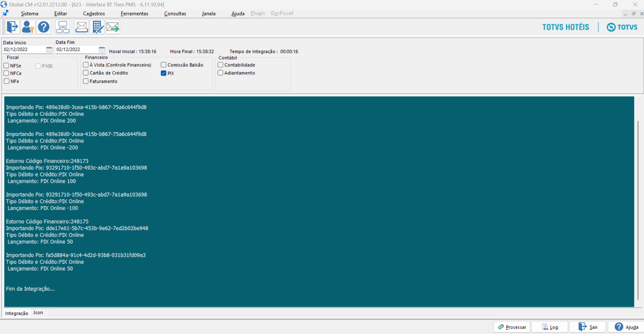Open the Data Inicio calendar picker

[49, 49]
